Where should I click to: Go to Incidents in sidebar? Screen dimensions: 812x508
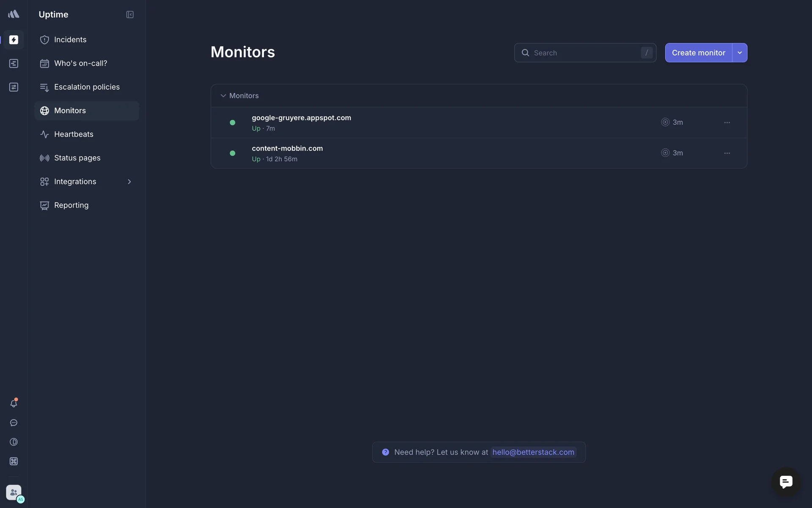pyautogui.click(x=70, y=40)
